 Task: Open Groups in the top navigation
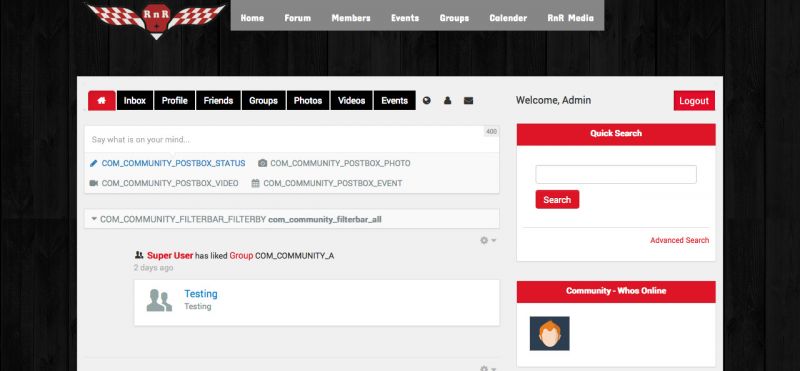(x=454, y=18)
